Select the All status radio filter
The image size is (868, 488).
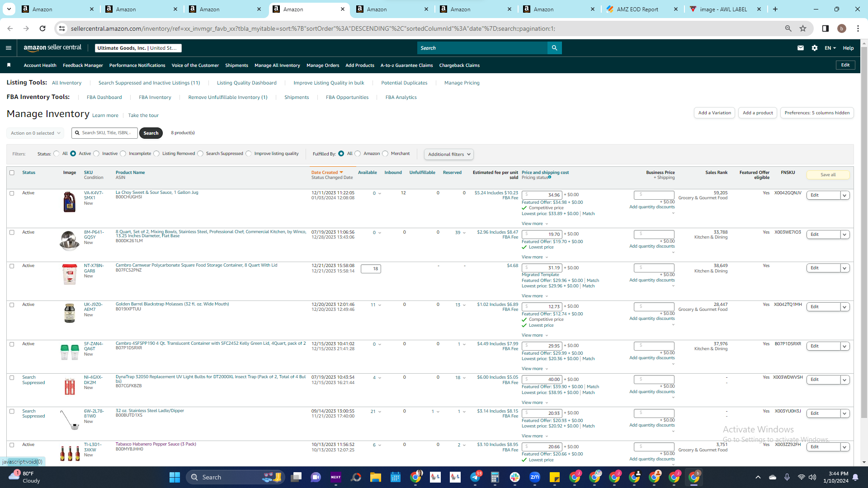57,154
